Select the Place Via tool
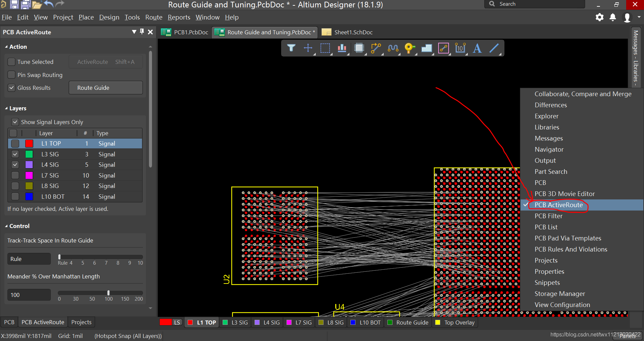Screen dimensions: 644x341 point(409,48)
